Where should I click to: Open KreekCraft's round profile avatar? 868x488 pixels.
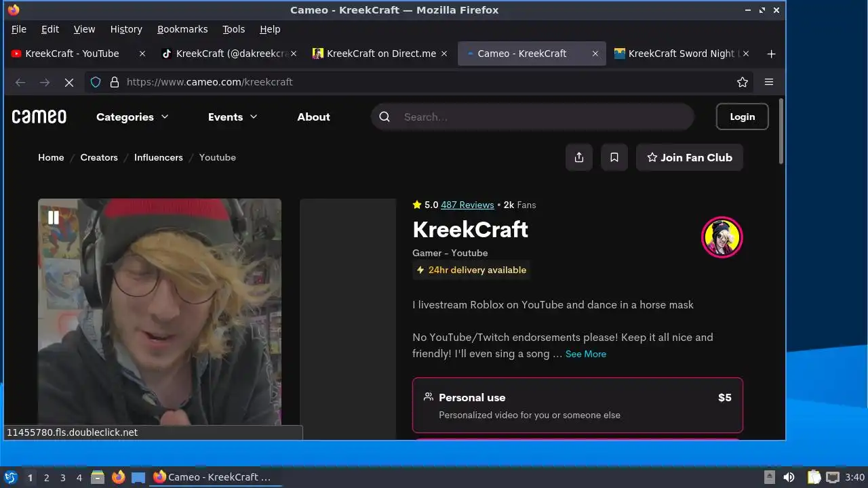coord(722,237)
